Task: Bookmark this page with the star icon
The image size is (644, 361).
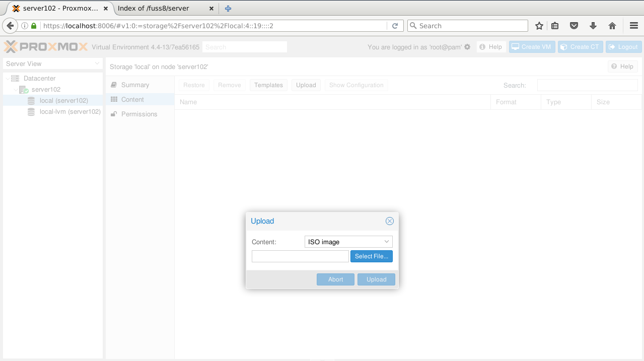Action: [x=539, y=26]
